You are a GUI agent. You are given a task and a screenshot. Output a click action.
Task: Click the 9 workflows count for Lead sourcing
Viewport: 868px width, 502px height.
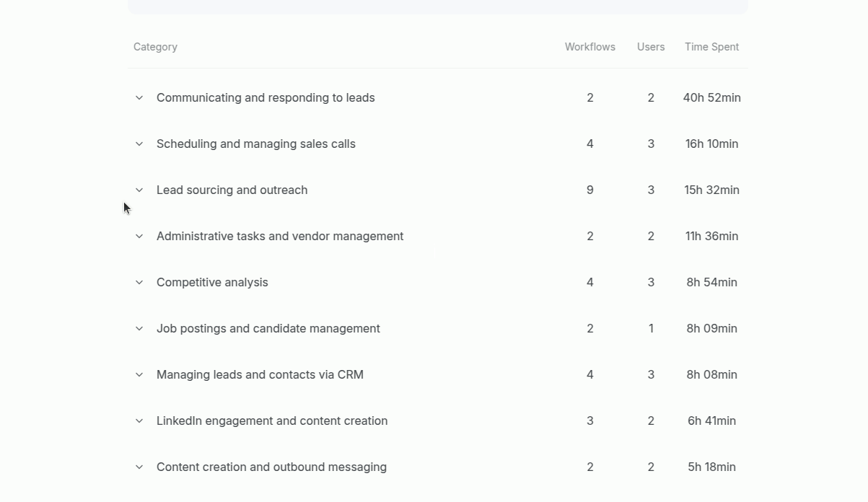click(589, 190)
